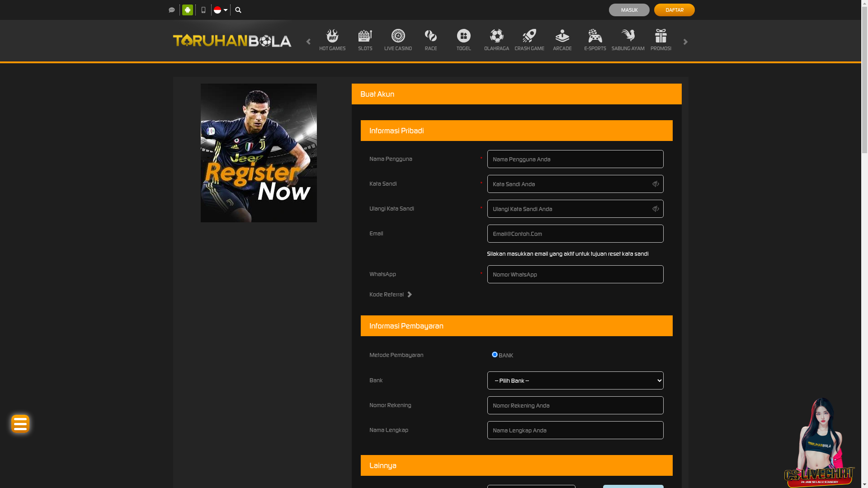868x488 pixels.
Task: Focus the Nama Pengguna input field
Action: tap(575, 159)
